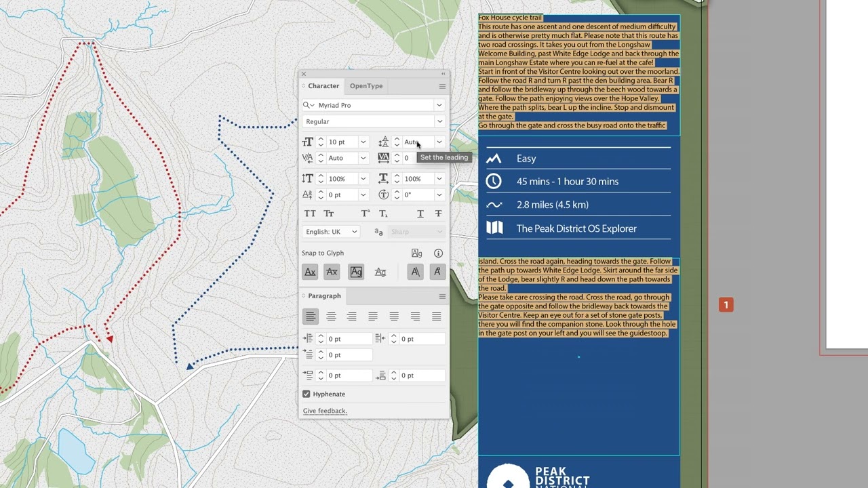868x488 pixels.
Task: Enable Snap to Glyph baseline option
Action: [x=310, y=272]
